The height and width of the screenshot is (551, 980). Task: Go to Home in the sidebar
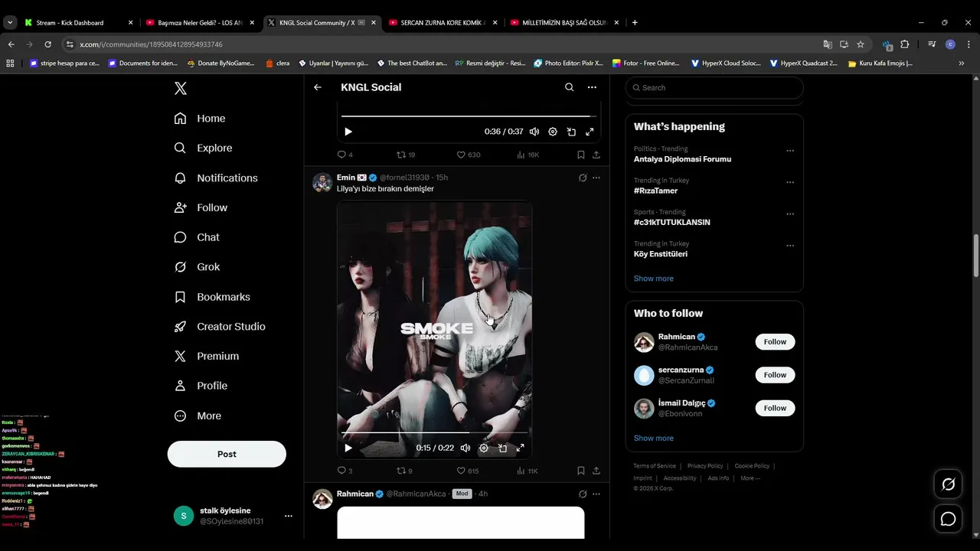coord(200,119)
